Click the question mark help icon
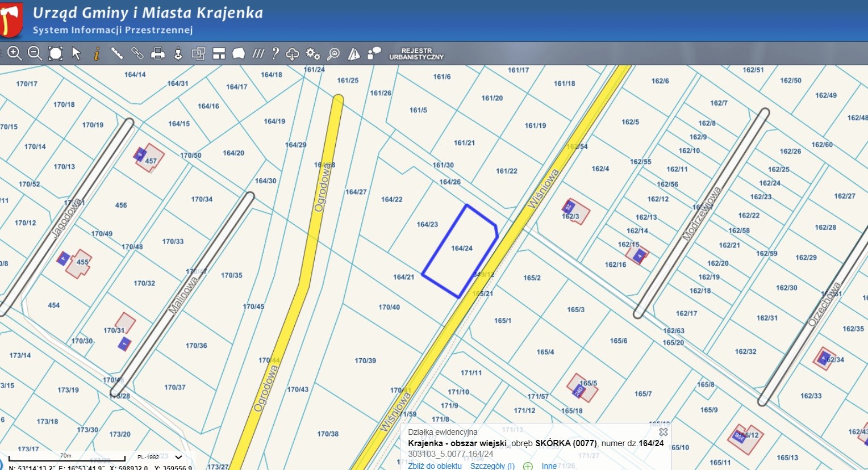The width and height of the screenshot is (868, 470). 275,53
